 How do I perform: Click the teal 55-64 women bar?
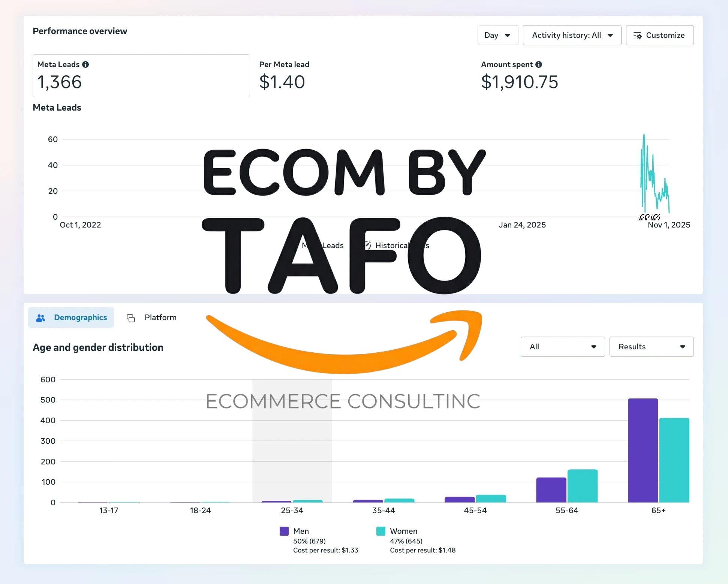coord(582,486)
